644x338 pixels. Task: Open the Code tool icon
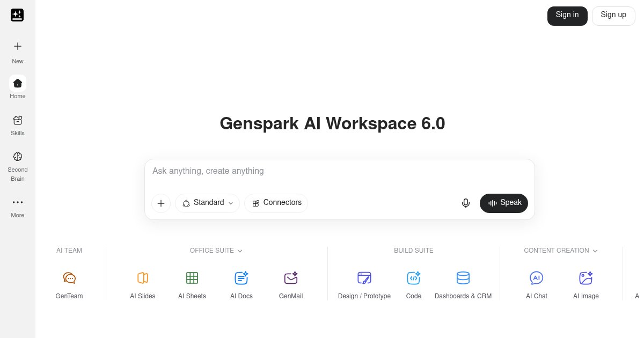[414, 278]
